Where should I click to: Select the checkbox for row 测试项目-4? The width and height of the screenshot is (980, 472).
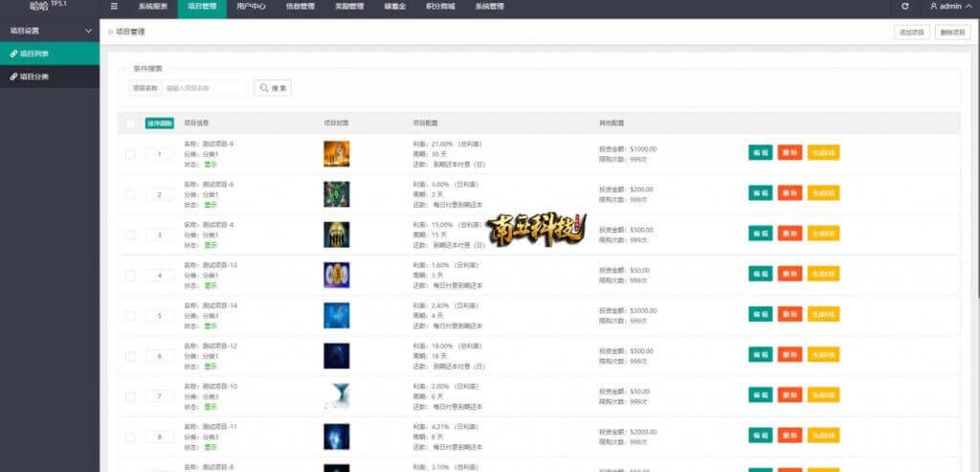click(130, 235)
